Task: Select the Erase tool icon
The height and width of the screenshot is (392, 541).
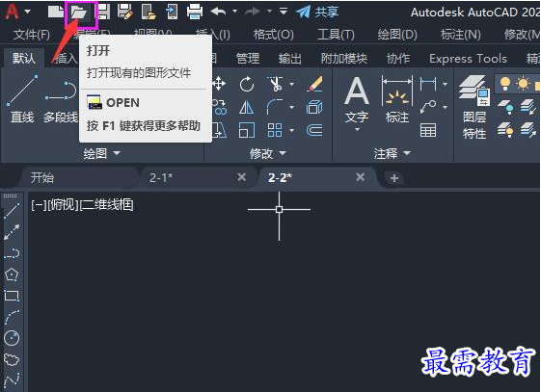Action: [x=314, y=84]
